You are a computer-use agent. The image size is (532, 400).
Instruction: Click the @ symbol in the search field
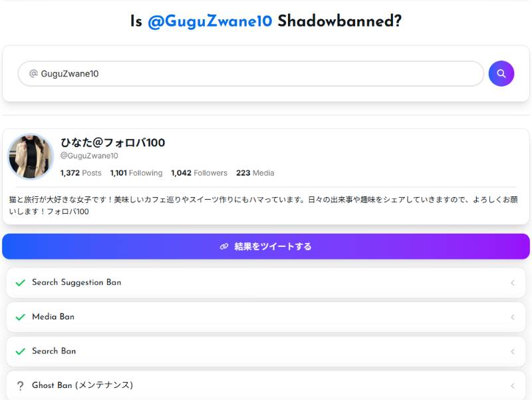33,73
